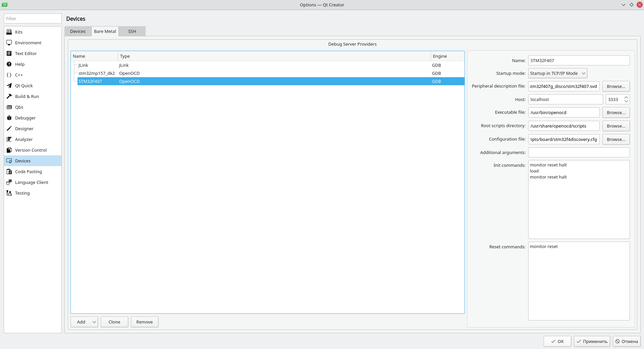Browse for the Configuration file
This screenshot has width=644, height=349.
coord(616,139)
